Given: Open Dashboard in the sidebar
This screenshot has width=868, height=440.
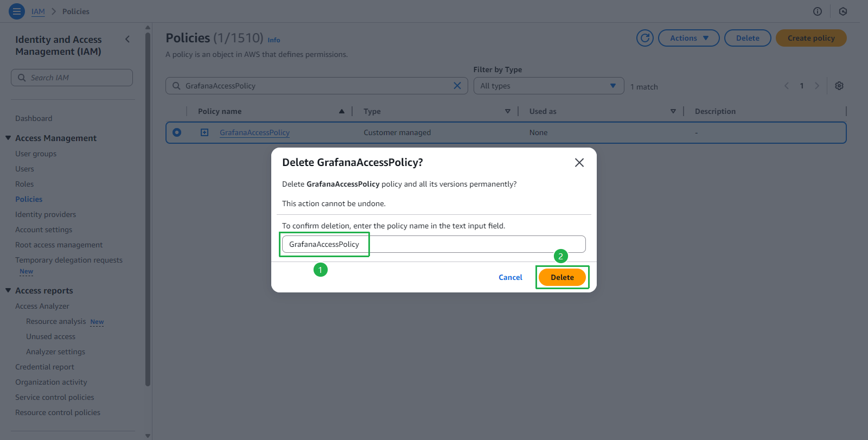Looking at the screenshot, I should tap(34, 118).
